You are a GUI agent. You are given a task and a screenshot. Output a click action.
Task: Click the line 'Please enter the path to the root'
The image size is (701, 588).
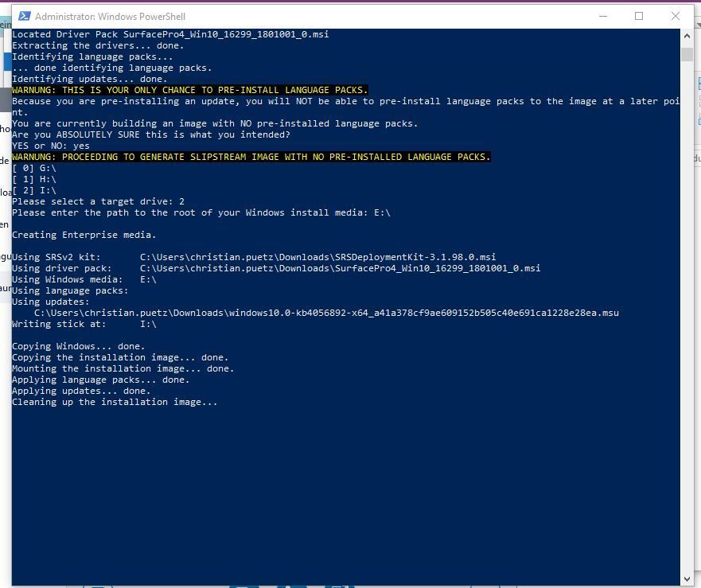click(201, 213)
